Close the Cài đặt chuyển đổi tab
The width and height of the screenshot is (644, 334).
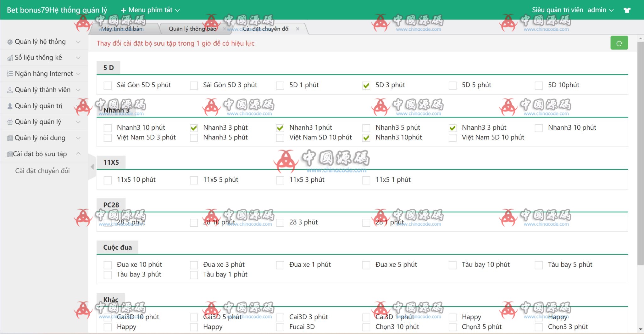(297, 29)
